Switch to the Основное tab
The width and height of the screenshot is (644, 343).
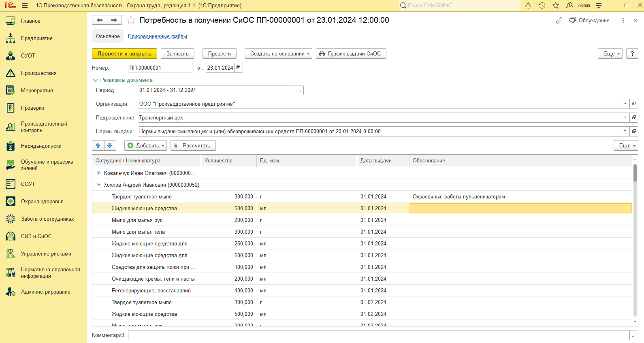pyautogui.click(x=108, y=36)
